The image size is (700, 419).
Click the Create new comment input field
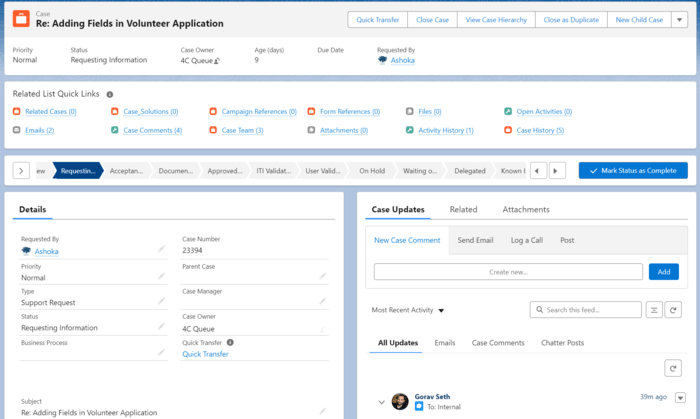508,272
